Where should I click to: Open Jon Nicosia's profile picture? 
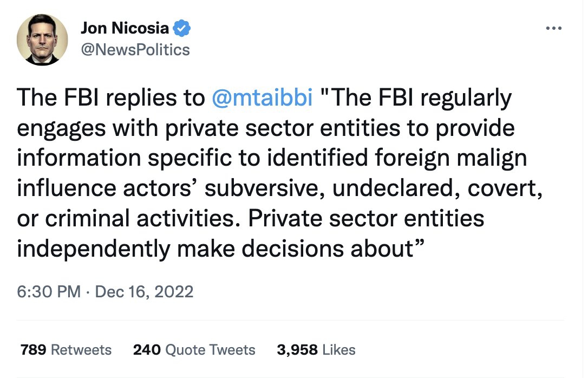tap(43, 40)
